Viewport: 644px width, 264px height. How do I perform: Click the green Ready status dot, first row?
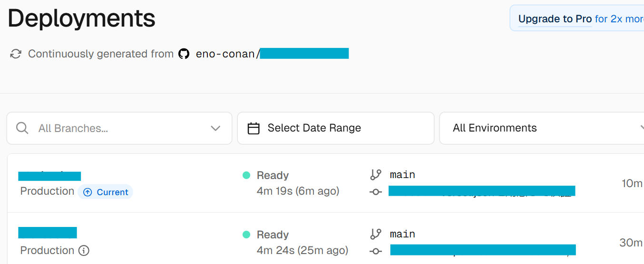click(246, 175)
